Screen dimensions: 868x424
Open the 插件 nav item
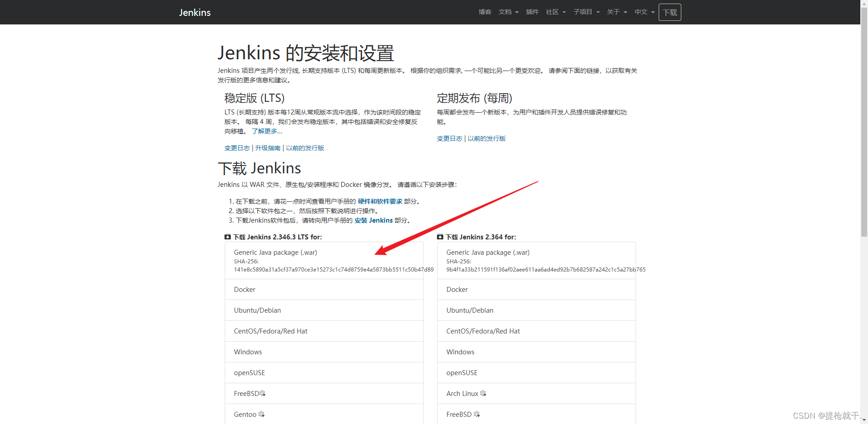pos(533,12)
